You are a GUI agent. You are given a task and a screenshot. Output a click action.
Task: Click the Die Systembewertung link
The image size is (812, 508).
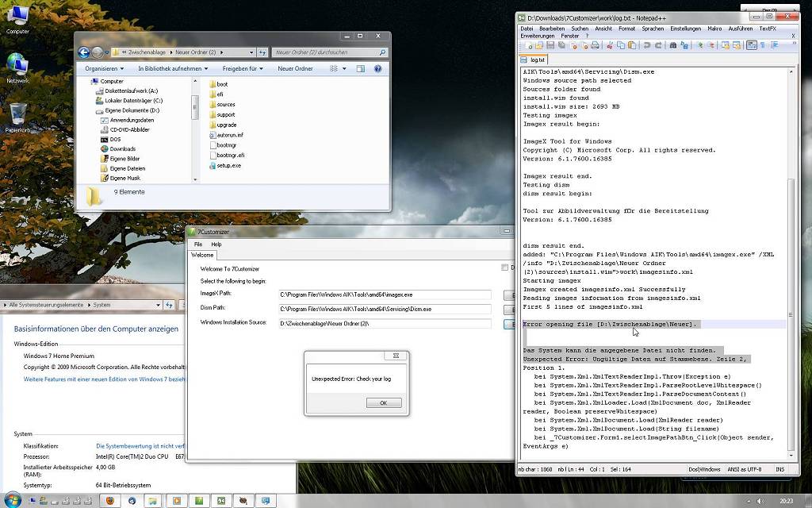[140, 446]
